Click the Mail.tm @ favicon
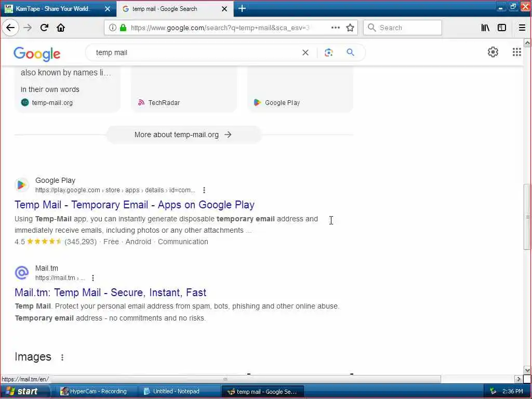Image resolution: width=532 pixels, height=399 pixels. click(21, 273)
